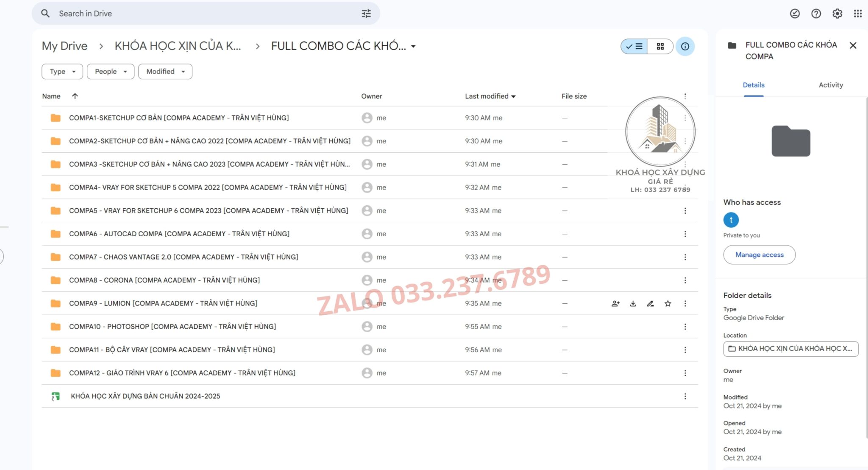
Task: Open more options for COMPA12 - GIÁO TRÌNH VRAY 6
Action: (685, 373)
